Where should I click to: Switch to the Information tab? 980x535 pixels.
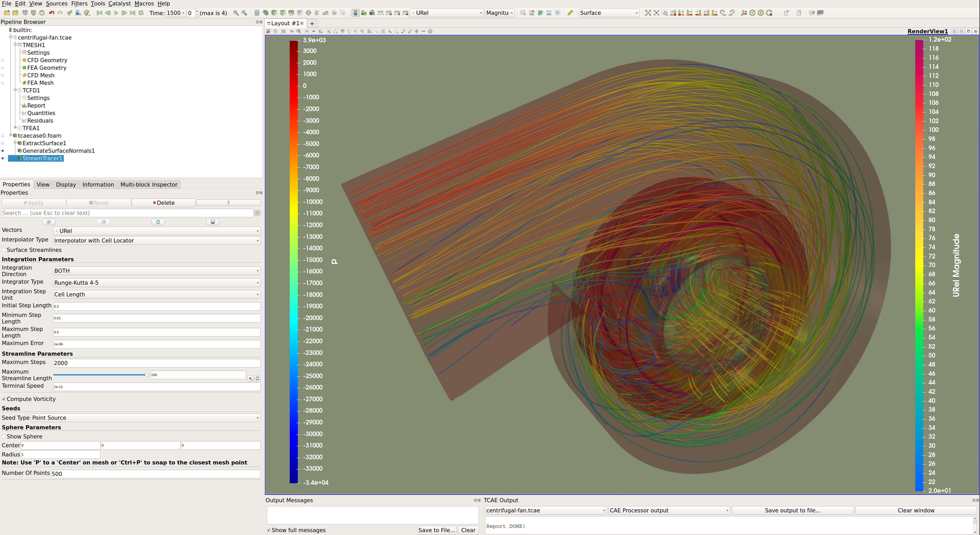98,184
